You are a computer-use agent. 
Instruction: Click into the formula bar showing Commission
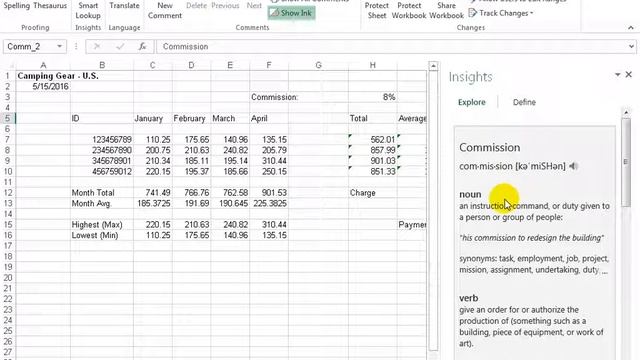[x=391, y=47]
